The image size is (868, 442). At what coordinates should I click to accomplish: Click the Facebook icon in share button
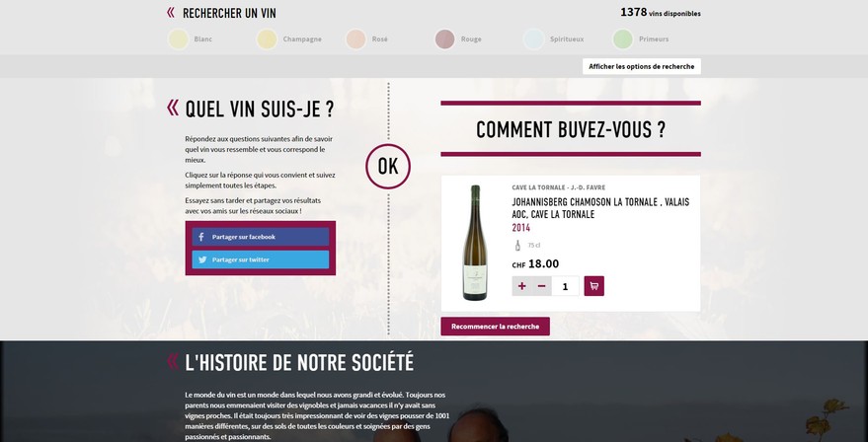(x=201, y=237)
